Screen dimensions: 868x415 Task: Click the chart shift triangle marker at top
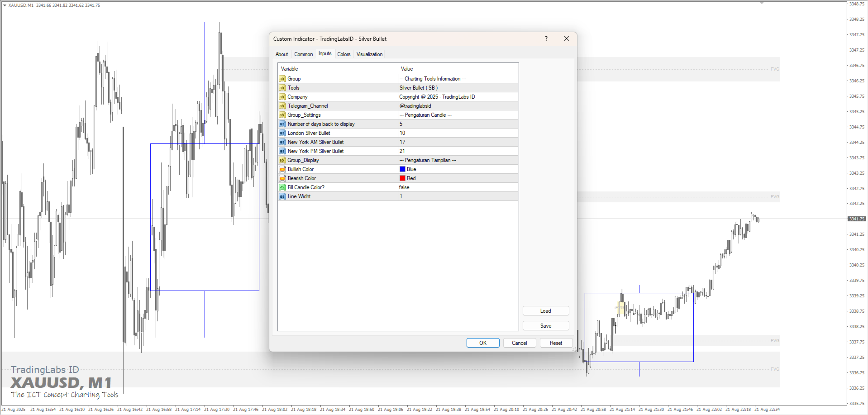(762, 3)
